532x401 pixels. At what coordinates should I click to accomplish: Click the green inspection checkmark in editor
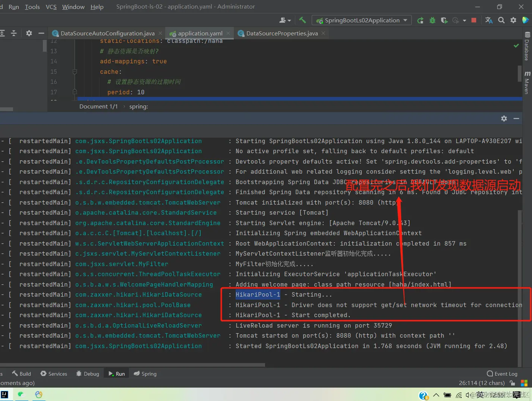(516, 45)
